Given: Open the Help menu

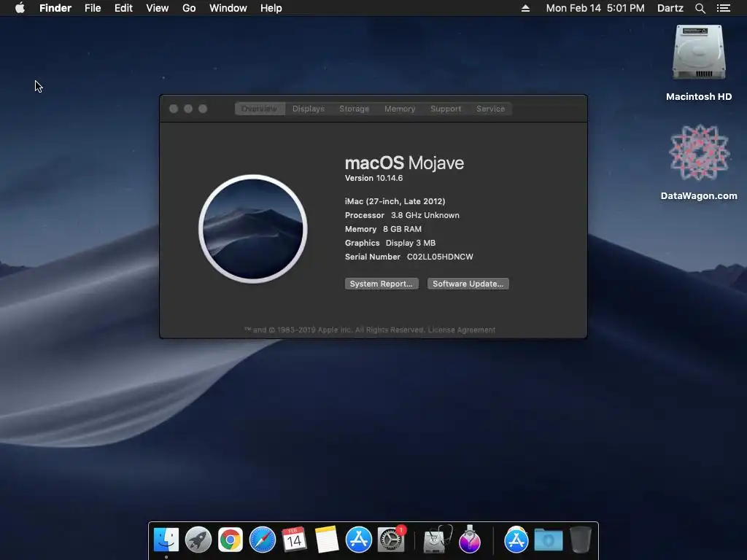Looking at the screenshot, I should (271, 8).
